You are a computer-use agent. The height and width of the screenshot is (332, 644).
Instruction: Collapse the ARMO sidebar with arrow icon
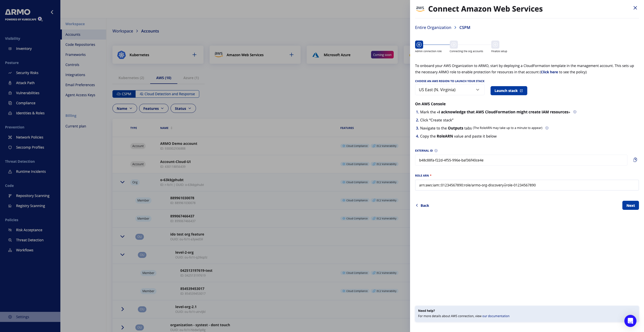point(52,12)
